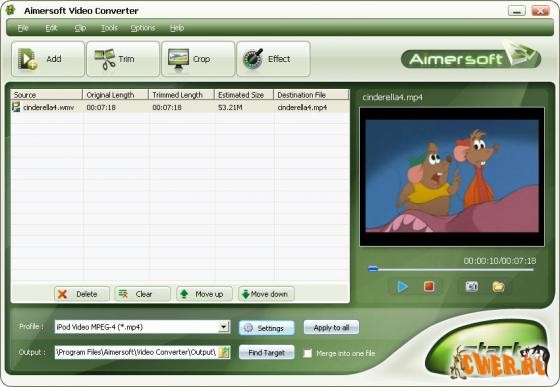The height and width of the screenshot is (387, 560).
Task: Click the cinderella4.mp4 preview title
Action: [392, 97]
